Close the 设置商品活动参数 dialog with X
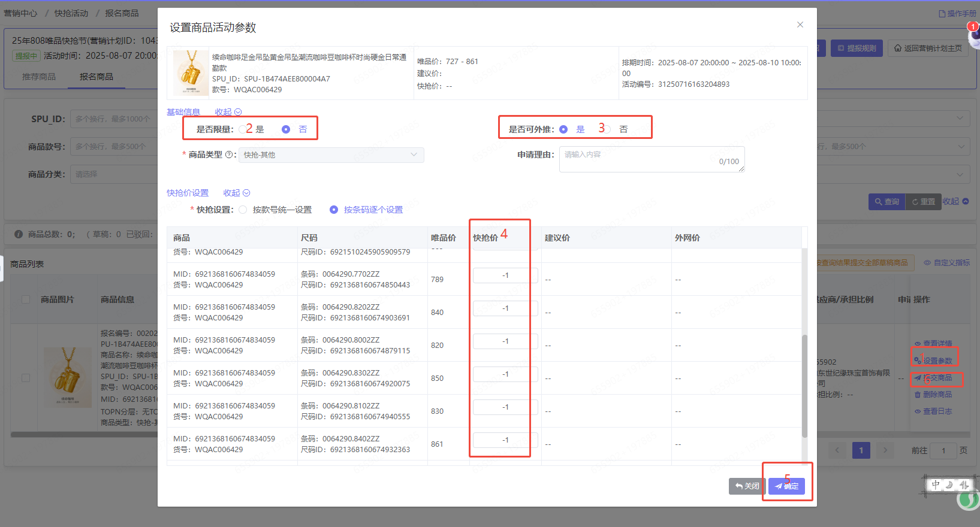This screenshot has height=527, width=980. click(800, 25)
